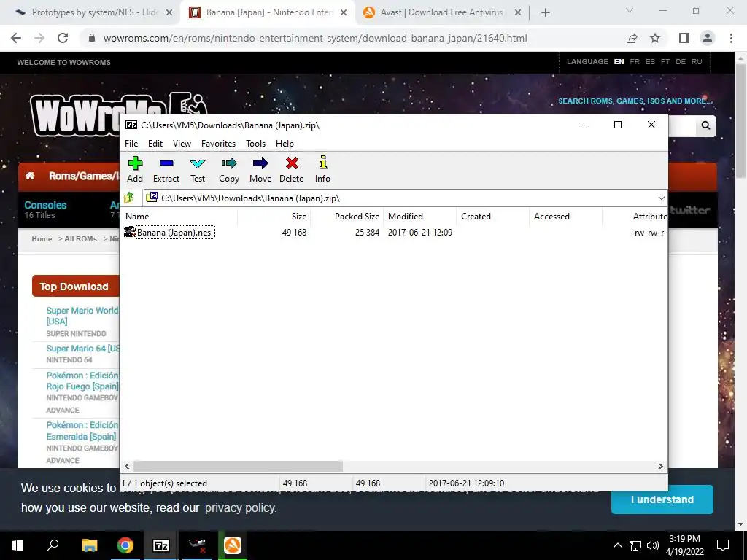Open taskbar search magnifier
This screenshot has width=747, height=560.
tap(53, 545)
